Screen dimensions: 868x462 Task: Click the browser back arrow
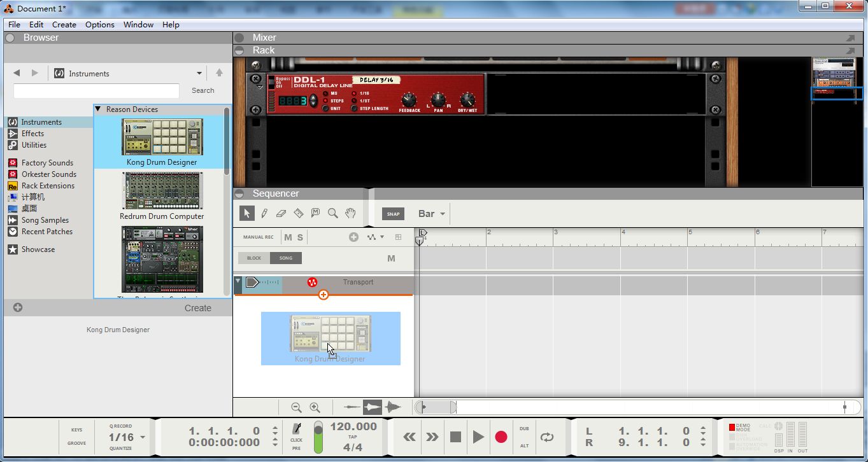(x=17, y=73)
